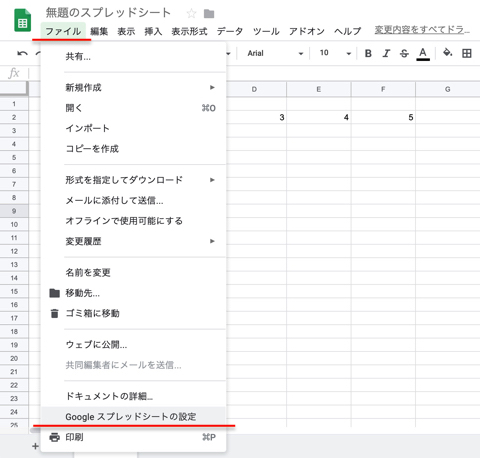Select row 2 header
This screenshot has height=458, width=480.
[x=14, y=117]
